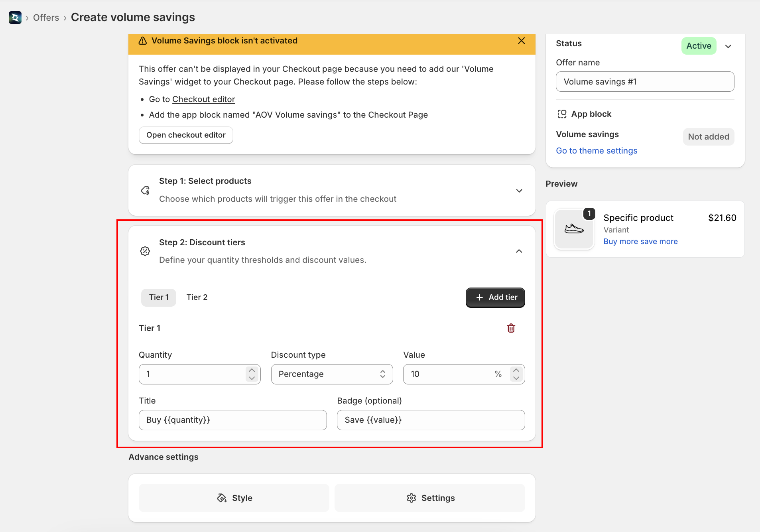The image size is (760, 532).
Task: Click Buy more save more link
Action: (640, 241)
